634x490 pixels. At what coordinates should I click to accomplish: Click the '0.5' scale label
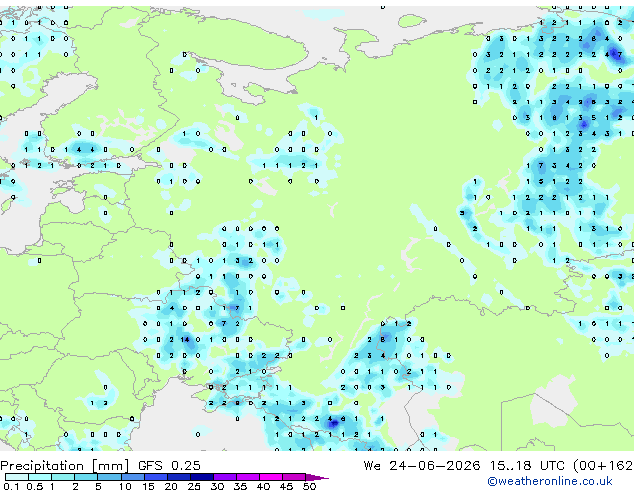click(35, 486)
